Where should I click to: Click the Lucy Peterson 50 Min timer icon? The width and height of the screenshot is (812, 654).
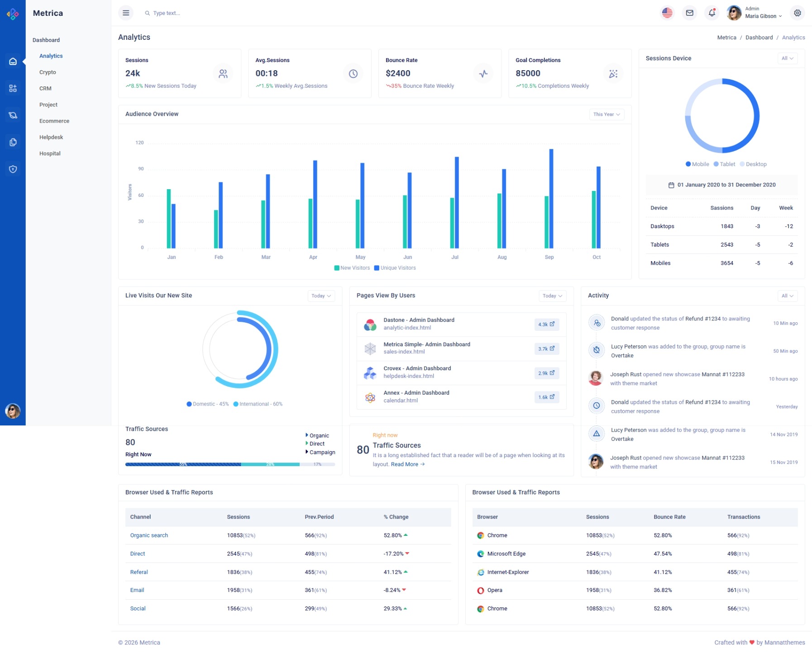point(597,350)
